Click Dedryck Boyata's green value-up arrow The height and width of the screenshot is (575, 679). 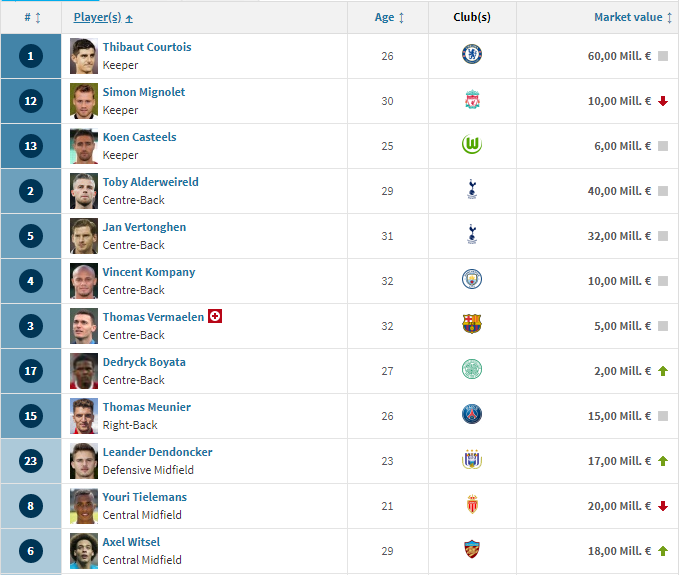pyautogui.click(x=663, y=371)
